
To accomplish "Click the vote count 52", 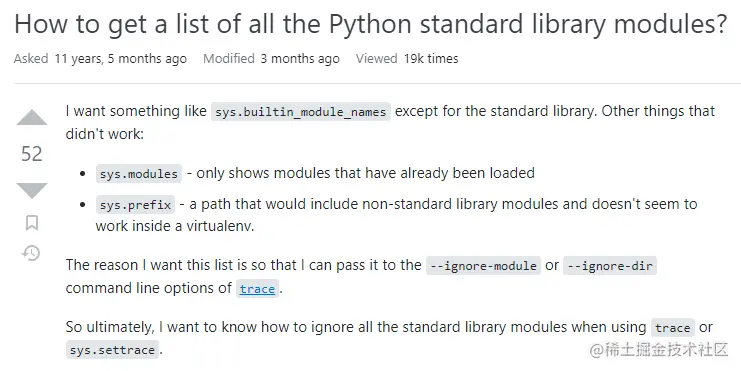I will click(x=32, y=154).
